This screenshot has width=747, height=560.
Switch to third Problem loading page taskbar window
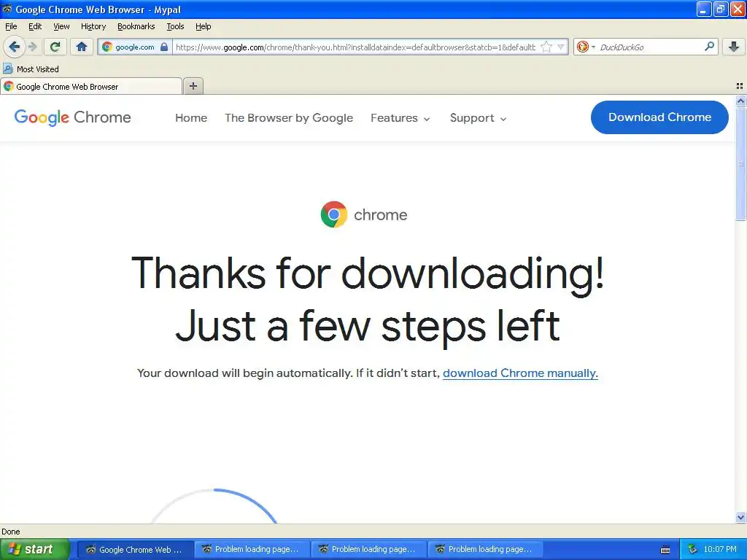[x=485, y=550]
